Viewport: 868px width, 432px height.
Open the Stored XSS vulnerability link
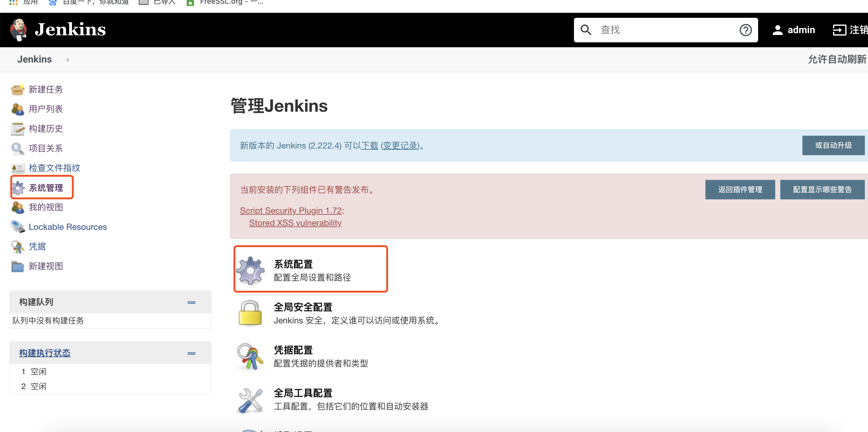coord(295,222)
